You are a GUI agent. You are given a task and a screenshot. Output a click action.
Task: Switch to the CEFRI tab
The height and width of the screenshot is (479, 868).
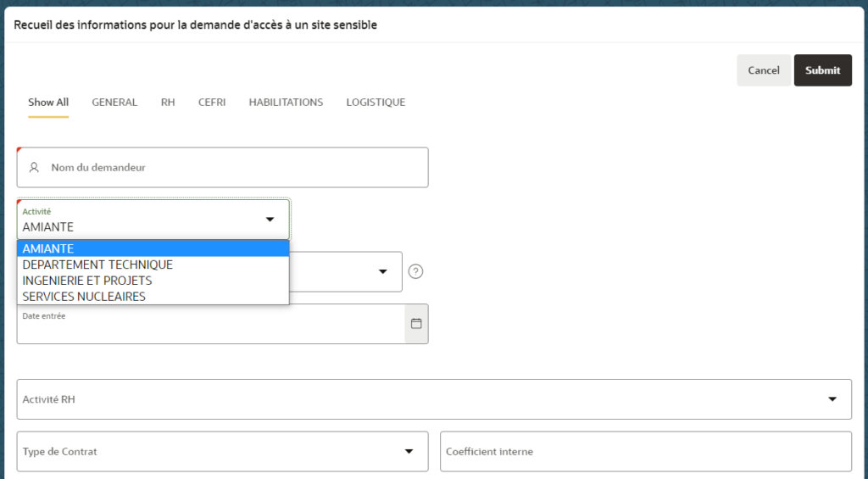(x=212, y=103)
